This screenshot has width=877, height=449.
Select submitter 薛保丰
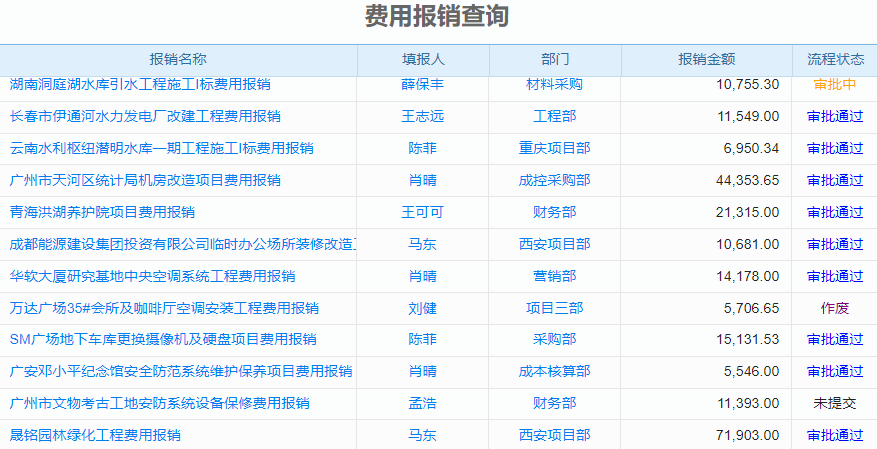pyautogui.click(x=423, y=85)
